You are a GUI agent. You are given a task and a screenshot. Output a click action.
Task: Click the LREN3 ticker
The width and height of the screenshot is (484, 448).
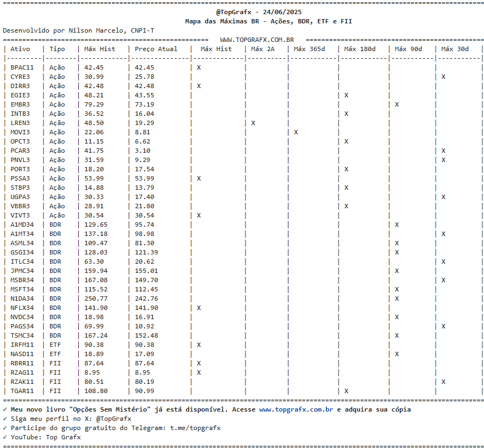[x=20, y=123]
